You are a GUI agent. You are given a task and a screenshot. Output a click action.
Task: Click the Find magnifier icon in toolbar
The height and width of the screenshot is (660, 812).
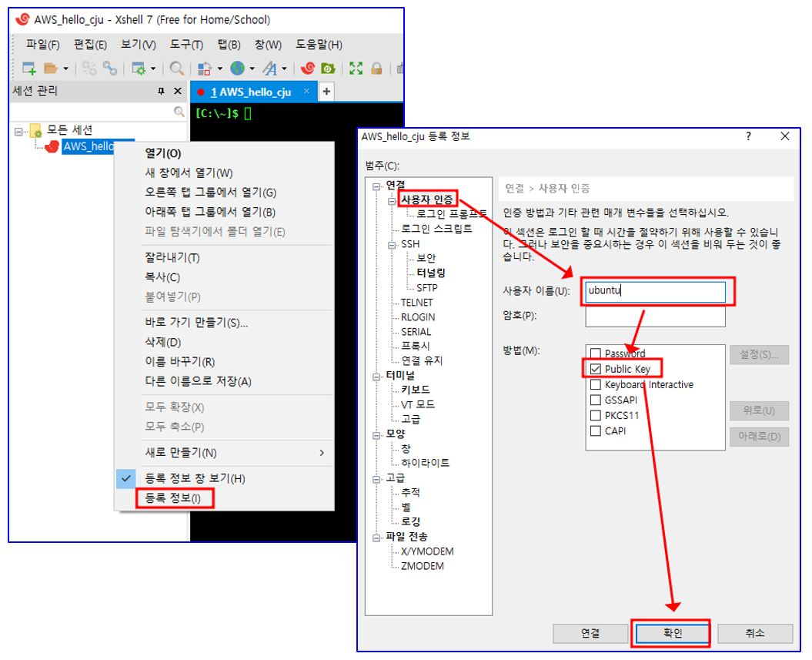[x=176, y=68]
